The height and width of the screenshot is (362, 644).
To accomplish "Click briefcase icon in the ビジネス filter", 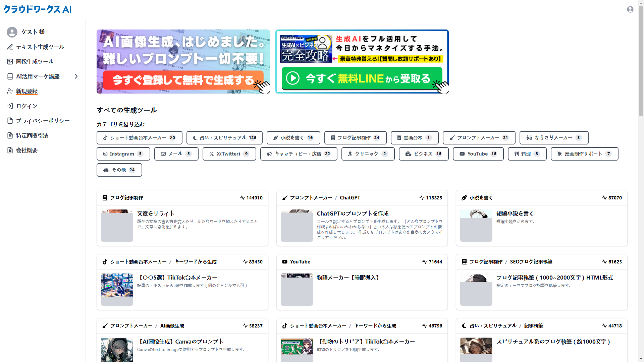I will (408, 154).
